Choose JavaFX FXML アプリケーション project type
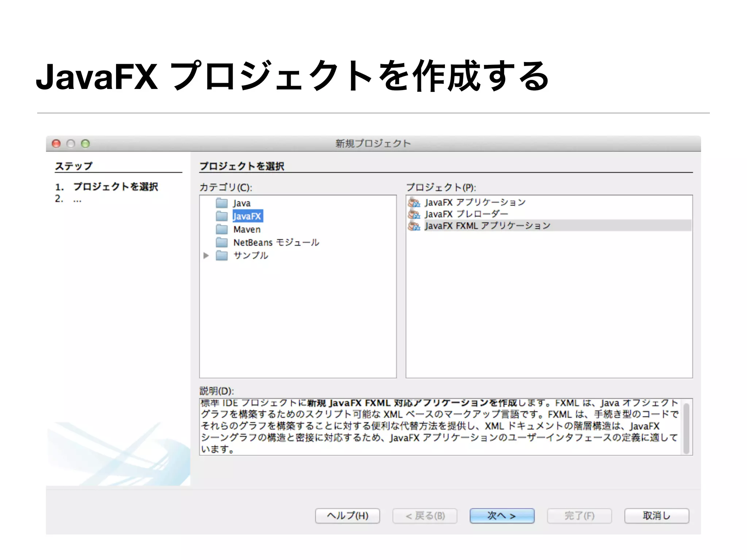747x560 pixels. [487, 226]
